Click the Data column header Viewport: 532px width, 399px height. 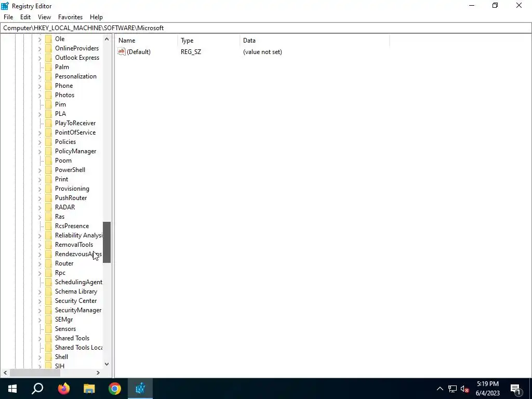coord(314,41)
